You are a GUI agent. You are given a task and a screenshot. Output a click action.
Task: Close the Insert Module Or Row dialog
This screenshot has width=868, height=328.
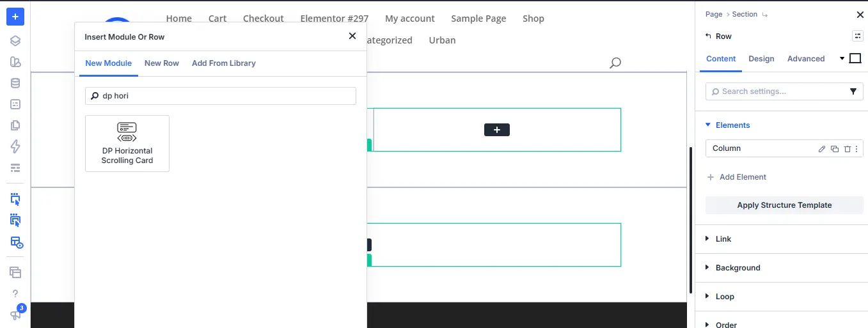click(352, 36)
